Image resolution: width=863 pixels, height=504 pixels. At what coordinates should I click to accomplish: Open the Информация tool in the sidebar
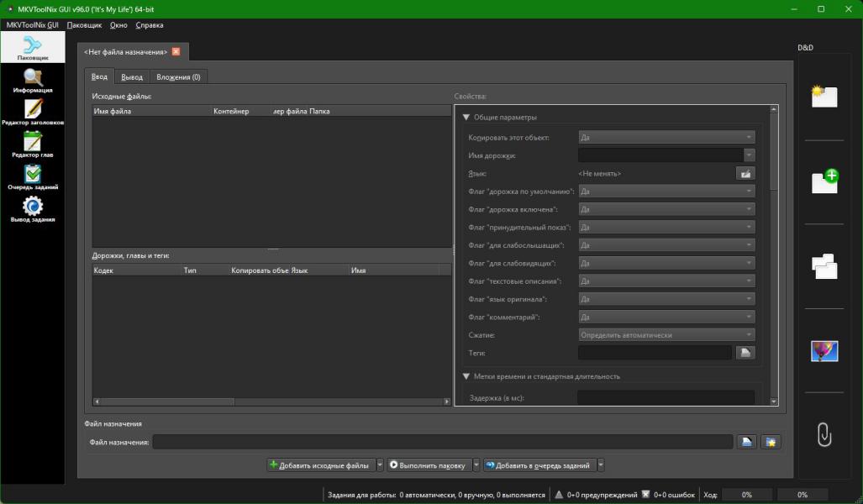(x=33, y=81)
